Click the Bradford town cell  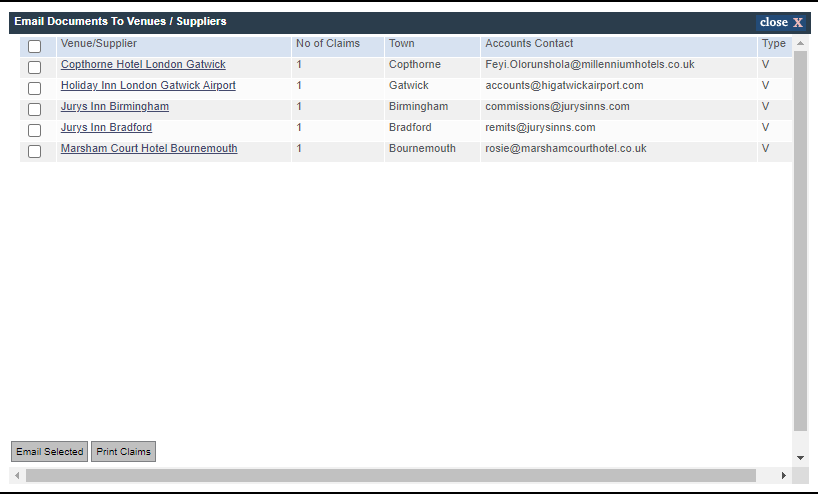click(432, 130)
